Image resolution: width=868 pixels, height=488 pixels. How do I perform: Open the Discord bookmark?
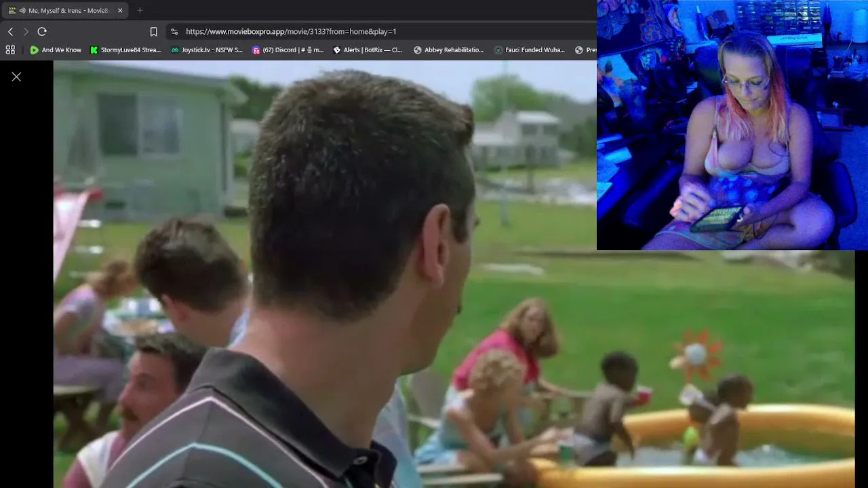click(x=288, y=50)
